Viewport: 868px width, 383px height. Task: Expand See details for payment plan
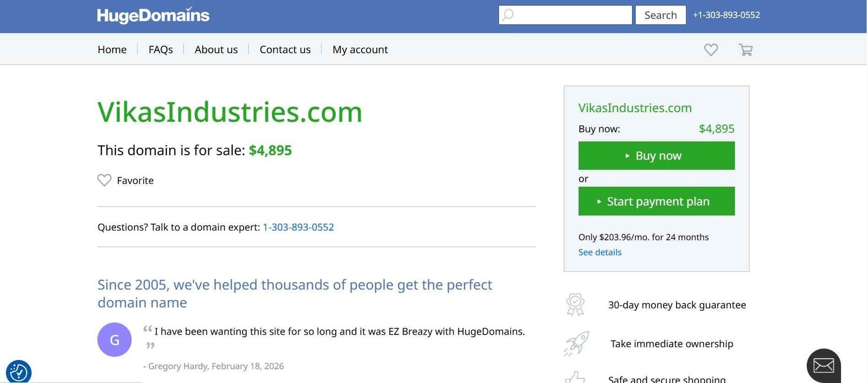point(599,252)
